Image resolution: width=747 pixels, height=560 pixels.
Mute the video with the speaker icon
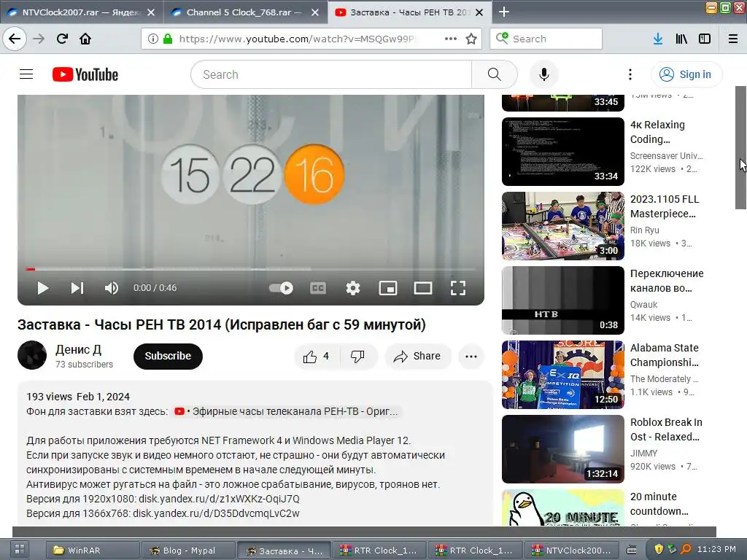pos(112,287)
